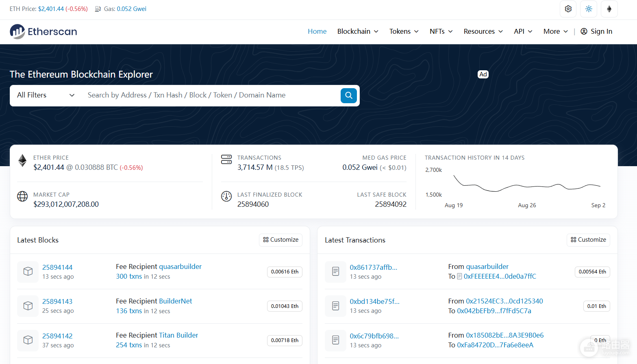The image size is (637, 364).
Task: Open the NFTs menu
Action: point(441,31)
